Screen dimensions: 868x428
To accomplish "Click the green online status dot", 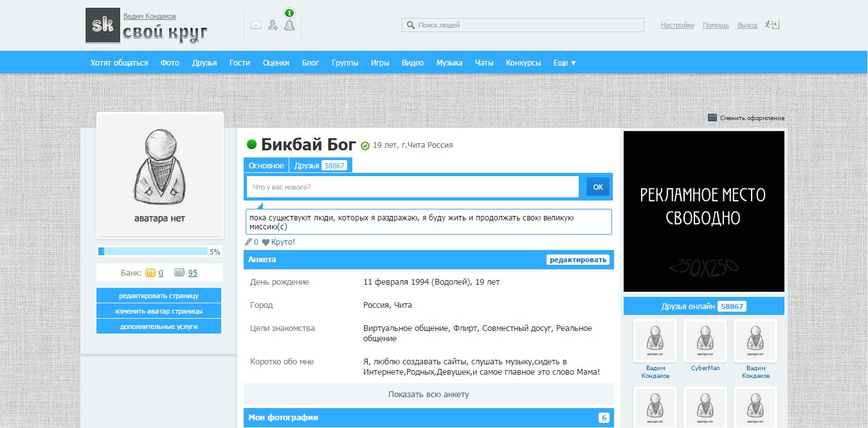I will click(252, 145).
